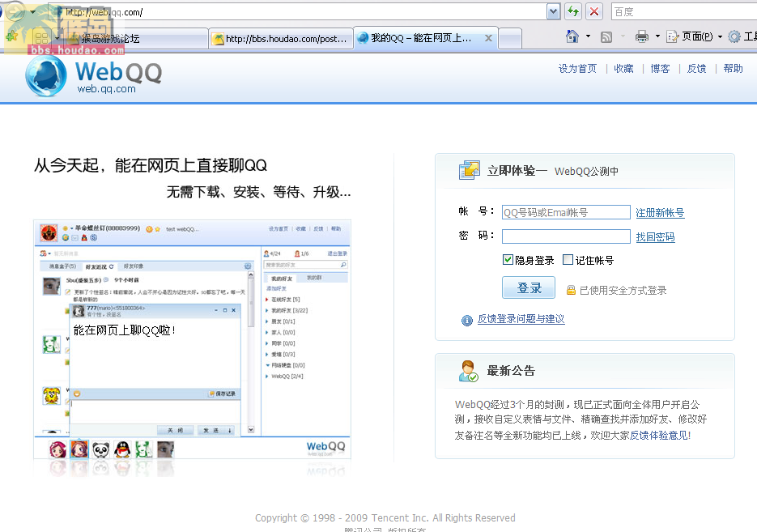This screenshot has width=757, height=532.
Task: Open 反馈体验意见 link in announcement
Action: [658, 436]
